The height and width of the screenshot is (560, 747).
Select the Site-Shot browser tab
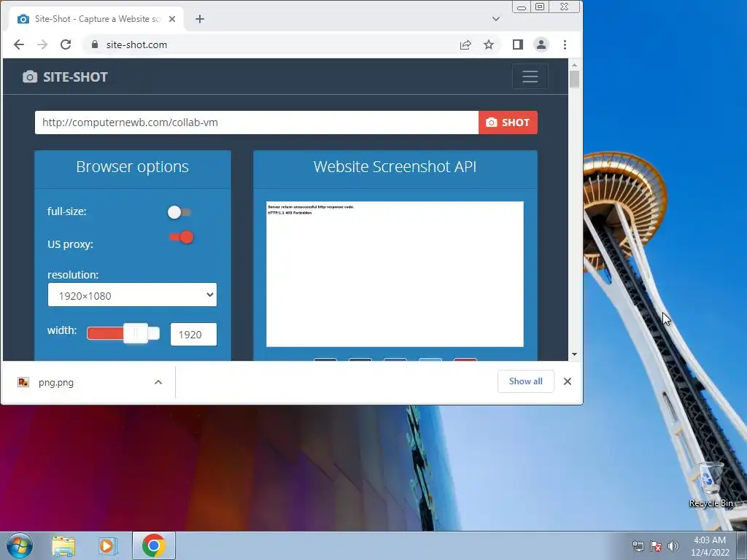(97, 19)
